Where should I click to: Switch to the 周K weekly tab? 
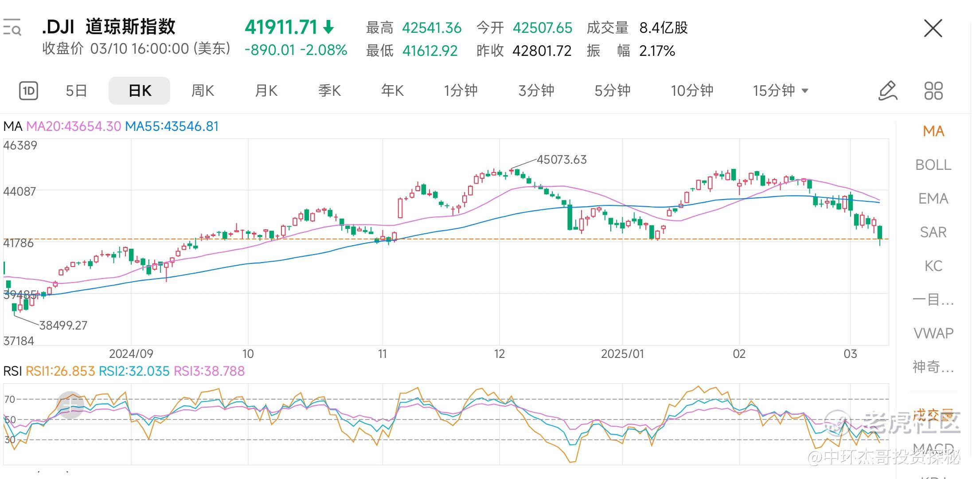(203, 91)
